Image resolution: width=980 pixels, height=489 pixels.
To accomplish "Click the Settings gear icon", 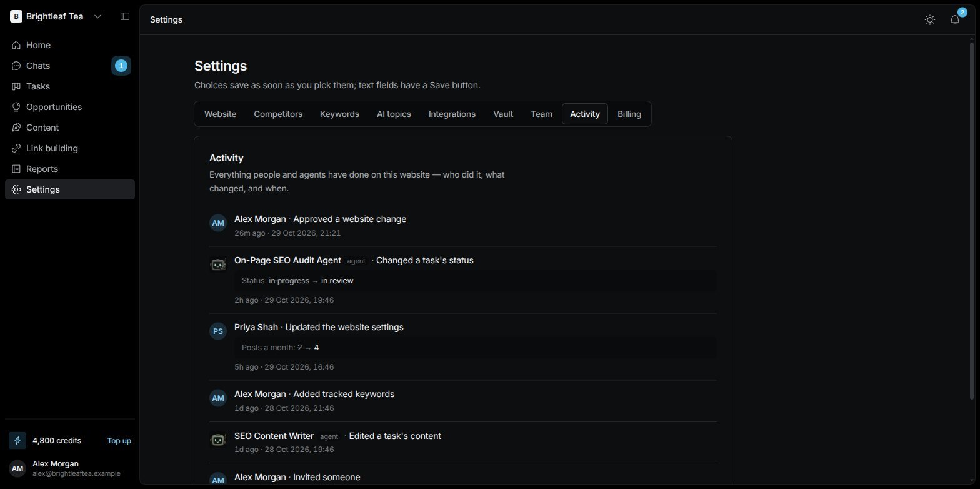I will (16, 189).
